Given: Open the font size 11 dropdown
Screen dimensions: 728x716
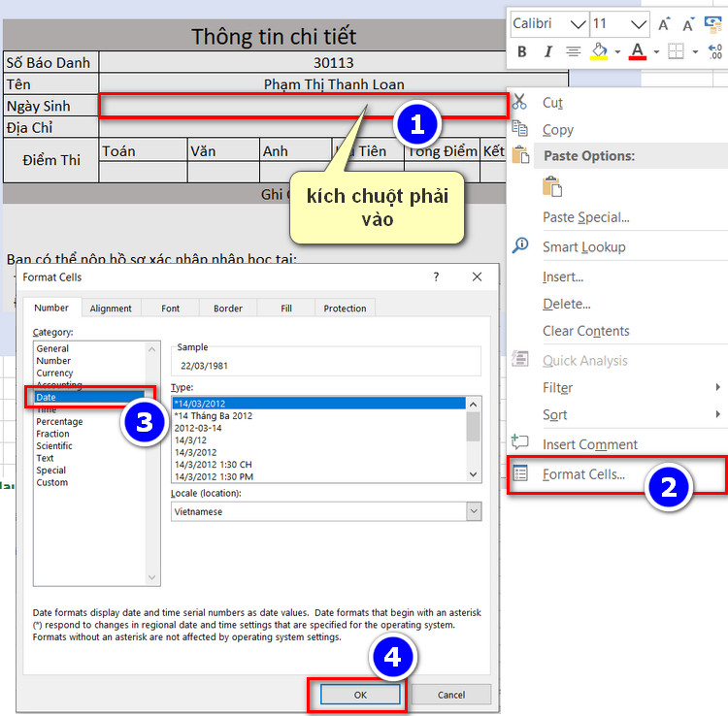Looking at the screenshot, I should pos(638,23).
